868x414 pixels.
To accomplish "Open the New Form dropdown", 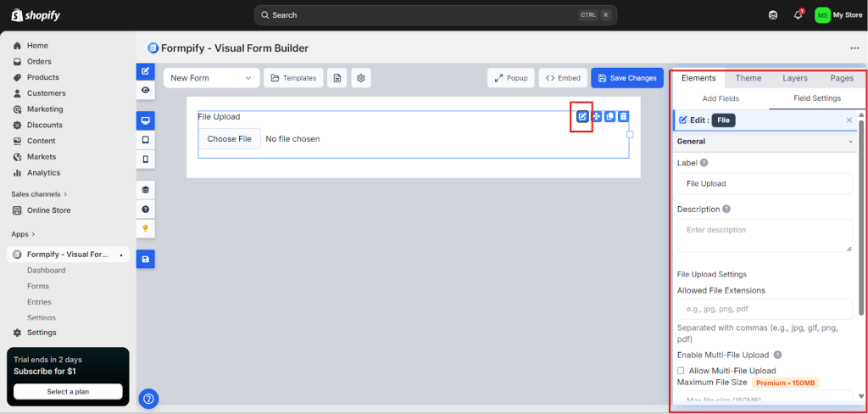I will [211, 78].
